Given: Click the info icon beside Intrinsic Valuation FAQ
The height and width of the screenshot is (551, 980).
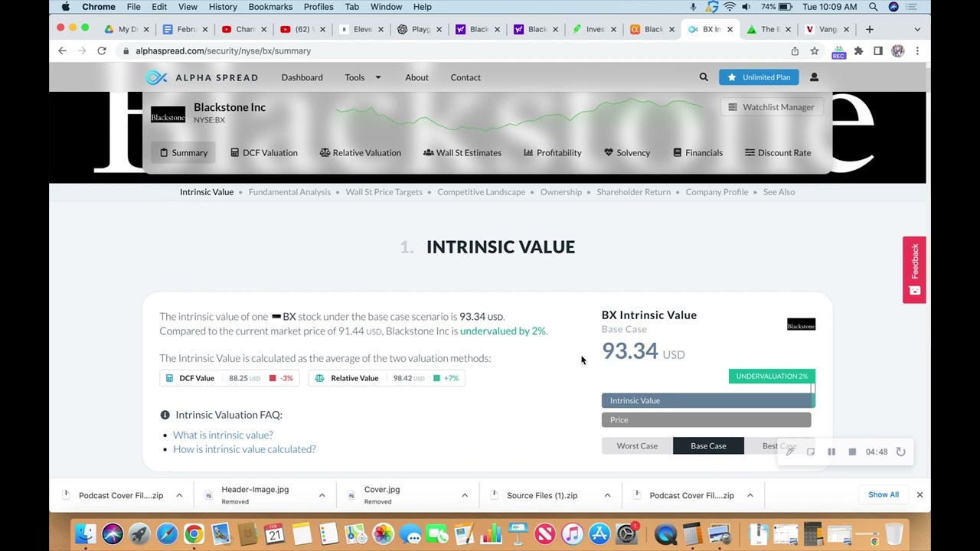Looking at the screenshot, I should click(x=165, y=415).
